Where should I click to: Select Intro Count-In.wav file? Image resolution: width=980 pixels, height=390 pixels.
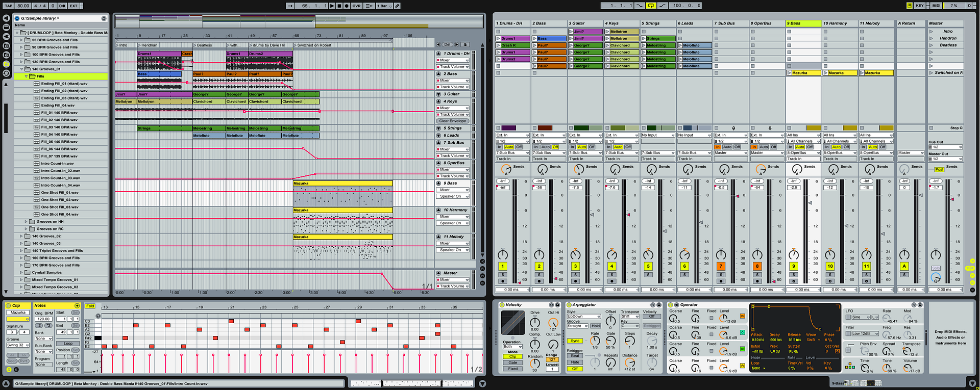click(57, 164)
